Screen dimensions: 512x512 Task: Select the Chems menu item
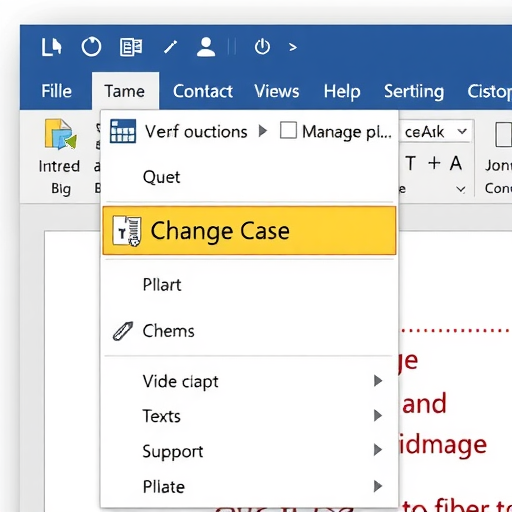click(168, 331)
